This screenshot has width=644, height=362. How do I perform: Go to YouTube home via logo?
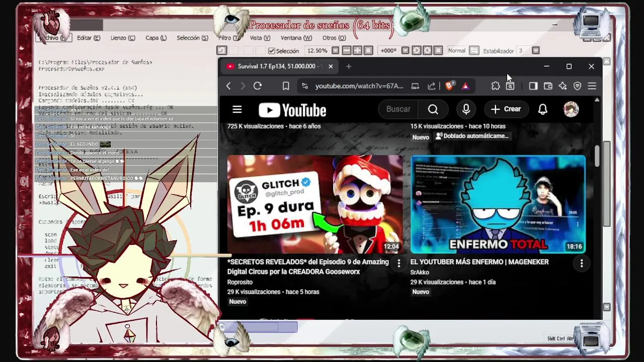click(x=292, y=110)
